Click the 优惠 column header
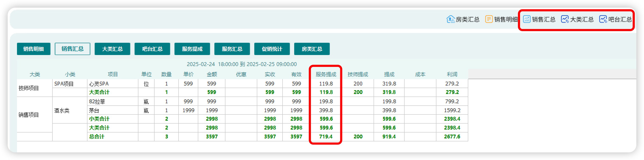The height and width of the screenshot is (160, 644). pyautogui.click(x=241, y=74)
